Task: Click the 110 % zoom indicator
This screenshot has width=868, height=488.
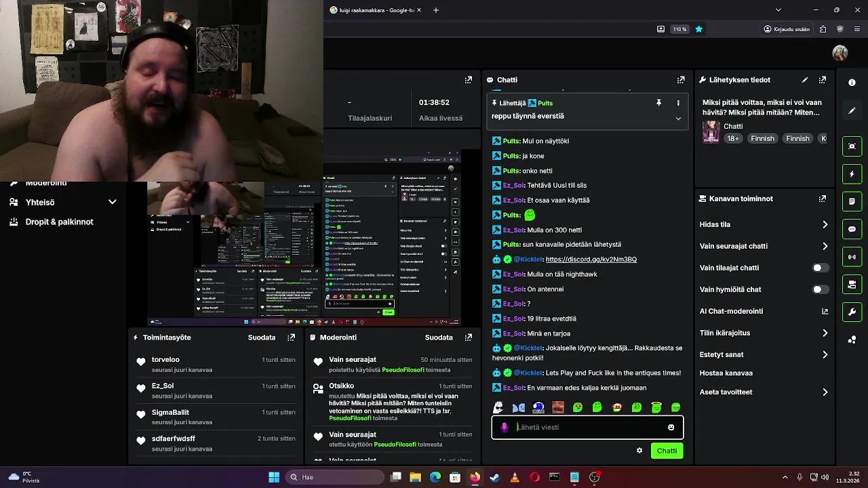Action: click(x=679, y=29)
